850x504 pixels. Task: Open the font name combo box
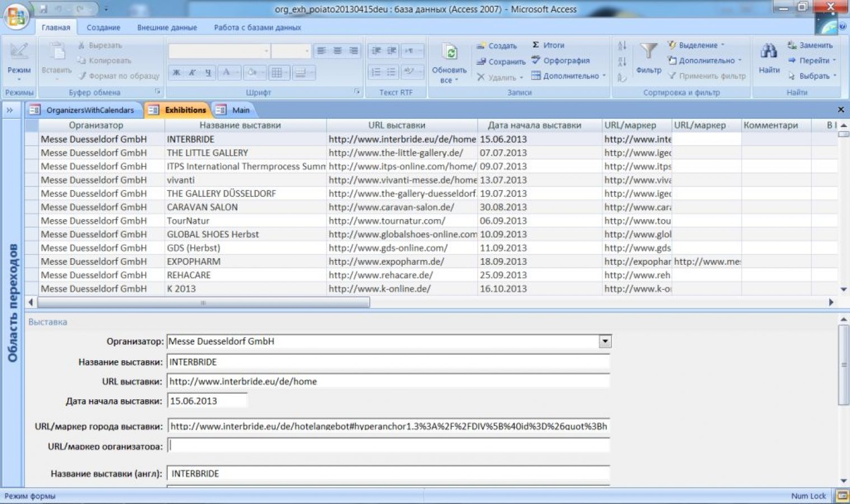tap(219, 51)
